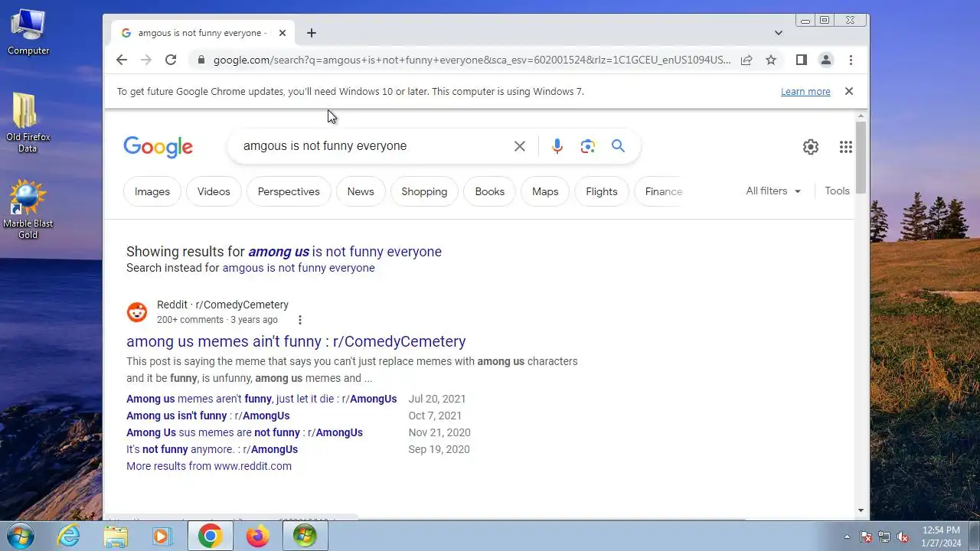Open Google quick settings gear

tap(811, 147)
